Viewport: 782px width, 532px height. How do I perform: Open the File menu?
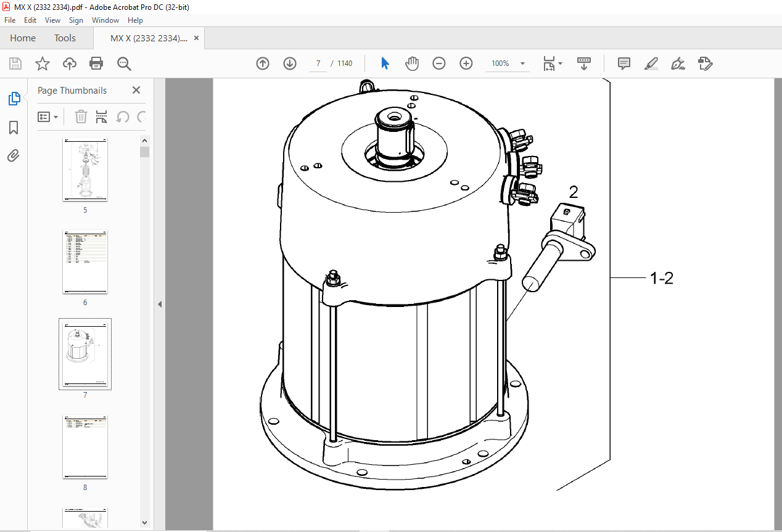pos(10,20)
